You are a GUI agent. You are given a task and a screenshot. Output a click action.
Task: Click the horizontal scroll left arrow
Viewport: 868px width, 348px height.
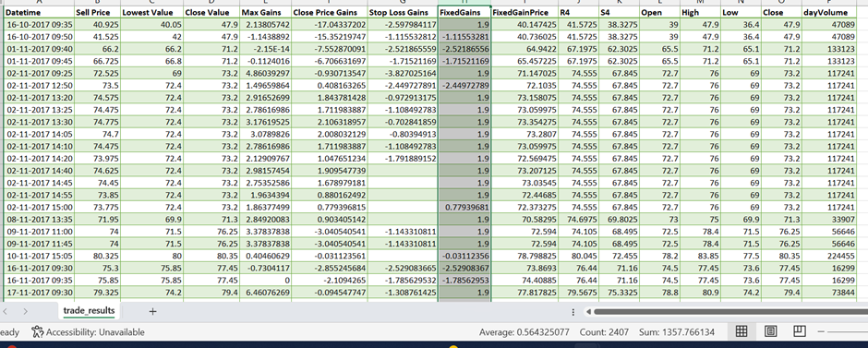[x=589, y=311]
